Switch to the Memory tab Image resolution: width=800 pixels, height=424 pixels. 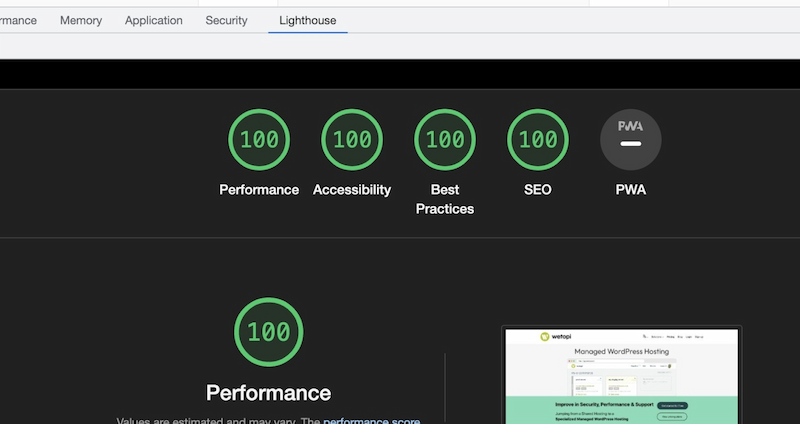tap(81, 20)
